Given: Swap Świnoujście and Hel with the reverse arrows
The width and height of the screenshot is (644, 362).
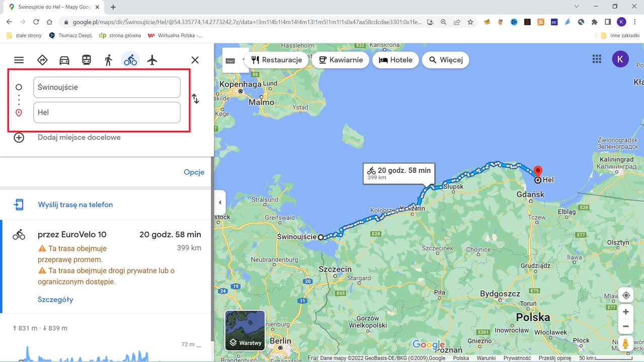Looking at the screenshot, I should [195, 99].
